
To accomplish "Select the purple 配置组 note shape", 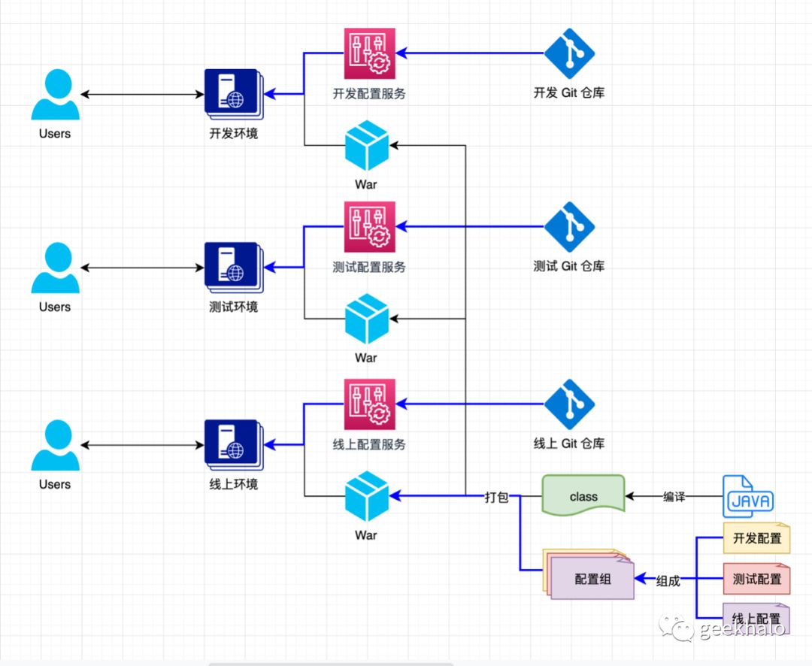I will [x=592, y=579].
